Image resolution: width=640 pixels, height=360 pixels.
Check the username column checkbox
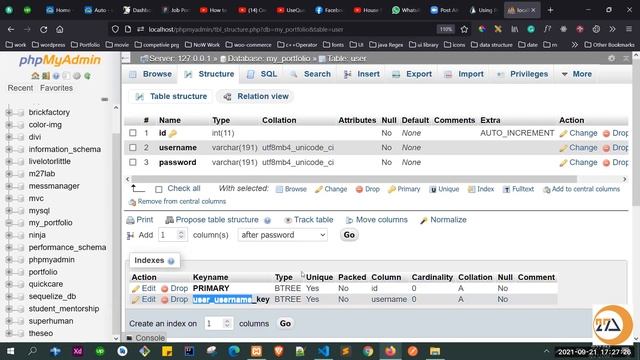coord(133,147)
